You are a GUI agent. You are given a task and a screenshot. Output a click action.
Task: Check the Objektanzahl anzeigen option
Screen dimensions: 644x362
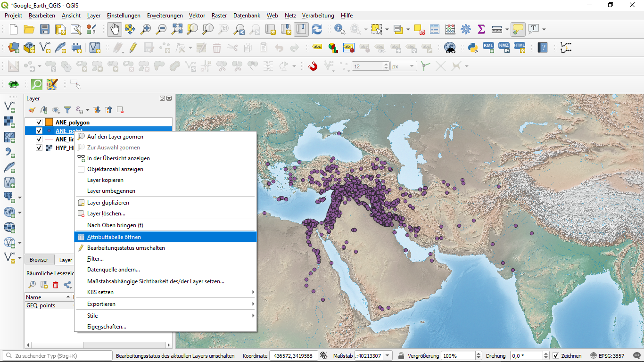[81, 169]
